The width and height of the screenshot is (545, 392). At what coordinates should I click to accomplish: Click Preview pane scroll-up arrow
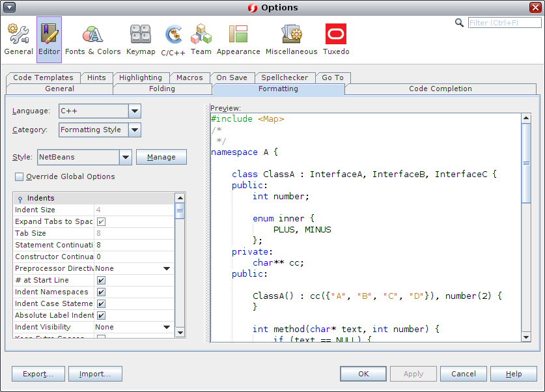click(526, 118)
